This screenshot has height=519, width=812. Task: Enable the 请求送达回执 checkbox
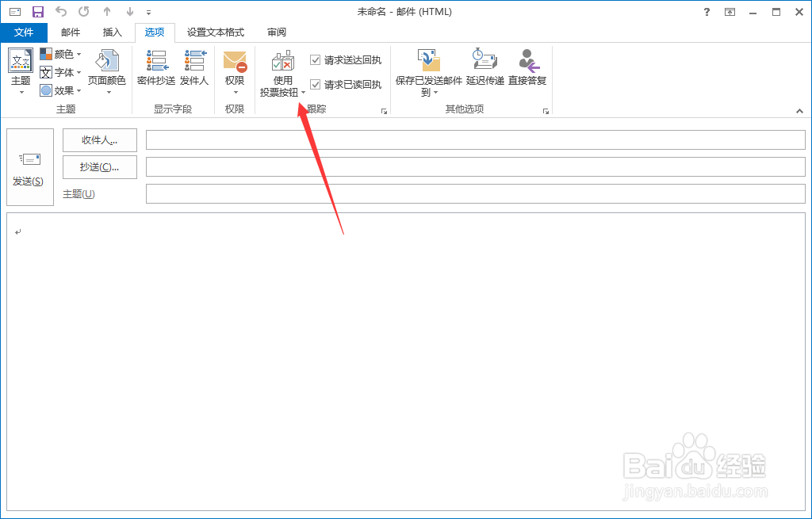coord(315,59)
